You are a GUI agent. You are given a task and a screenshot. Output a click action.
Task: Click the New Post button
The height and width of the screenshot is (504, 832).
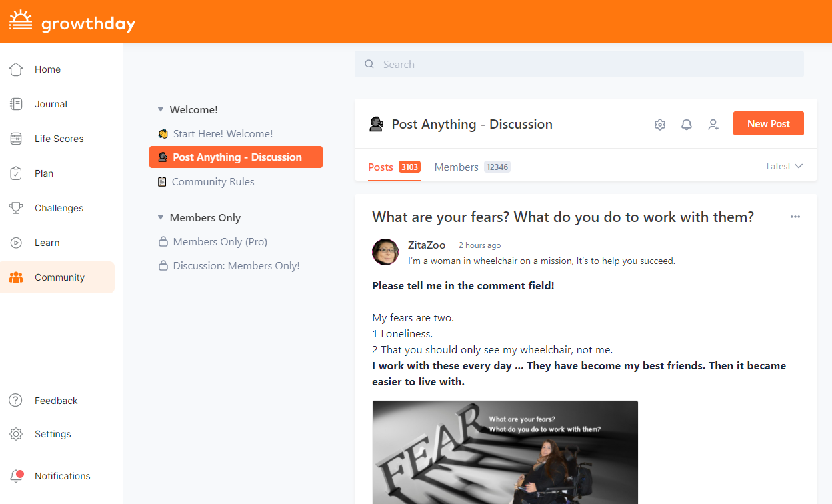[x=769, y=123]
